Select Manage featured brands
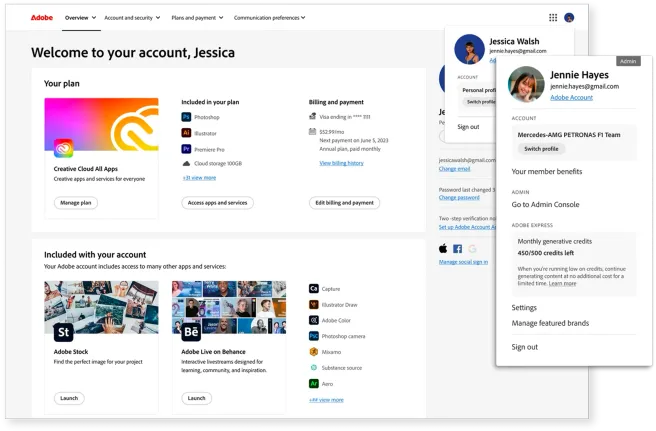 click(x=550, y=323)
